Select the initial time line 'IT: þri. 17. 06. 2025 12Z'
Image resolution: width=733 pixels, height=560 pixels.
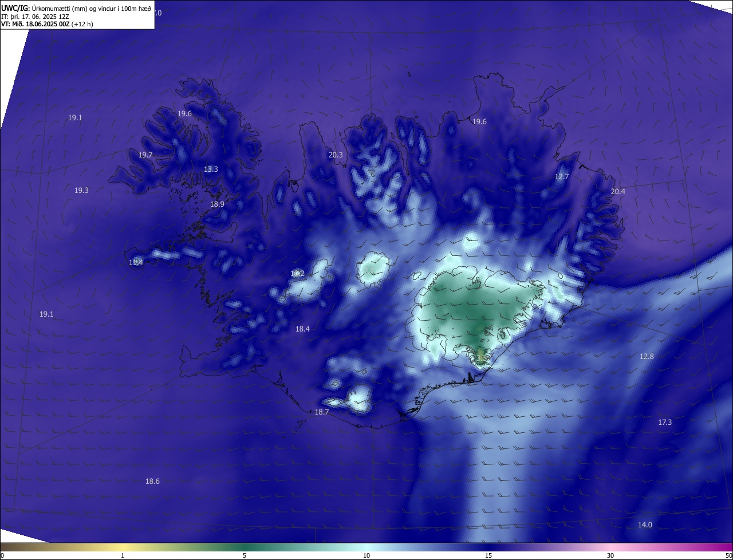click(35, 17)
